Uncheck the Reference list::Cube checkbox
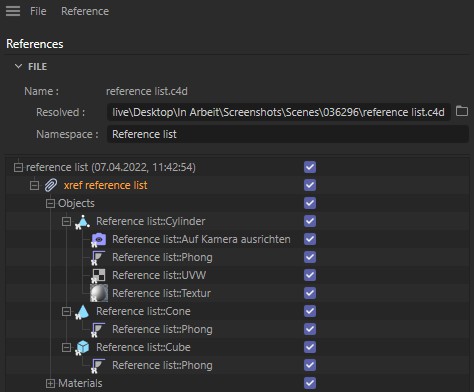The height and width of the screenshot is (392, 474). pyautogui.click(x=310, y=347)
